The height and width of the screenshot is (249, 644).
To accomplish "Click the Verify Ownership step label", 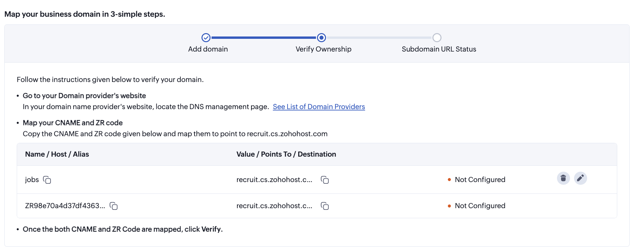I will coord(323,49).
